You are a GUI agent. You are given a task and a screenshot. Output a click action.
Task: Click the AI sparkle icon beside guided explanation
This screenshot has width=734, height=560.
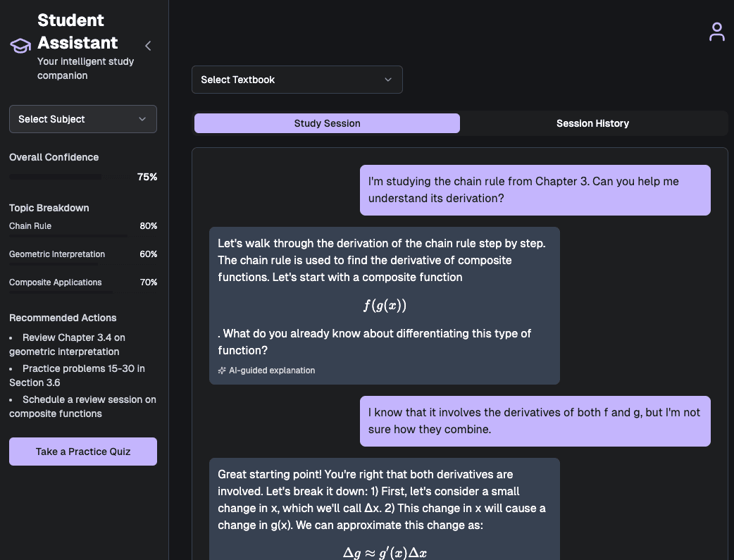click(x=223, y=370)
